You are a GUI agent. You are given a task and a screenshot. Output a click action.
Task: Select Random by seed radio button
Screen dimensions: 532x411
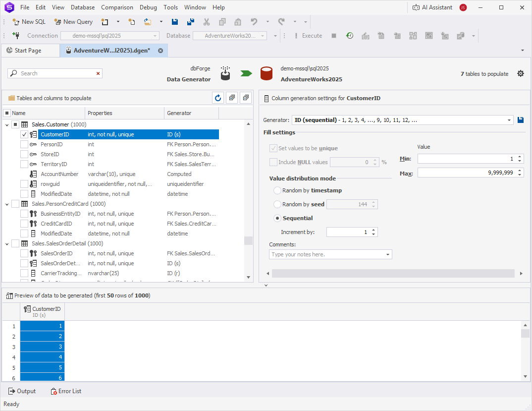[277, 204]
